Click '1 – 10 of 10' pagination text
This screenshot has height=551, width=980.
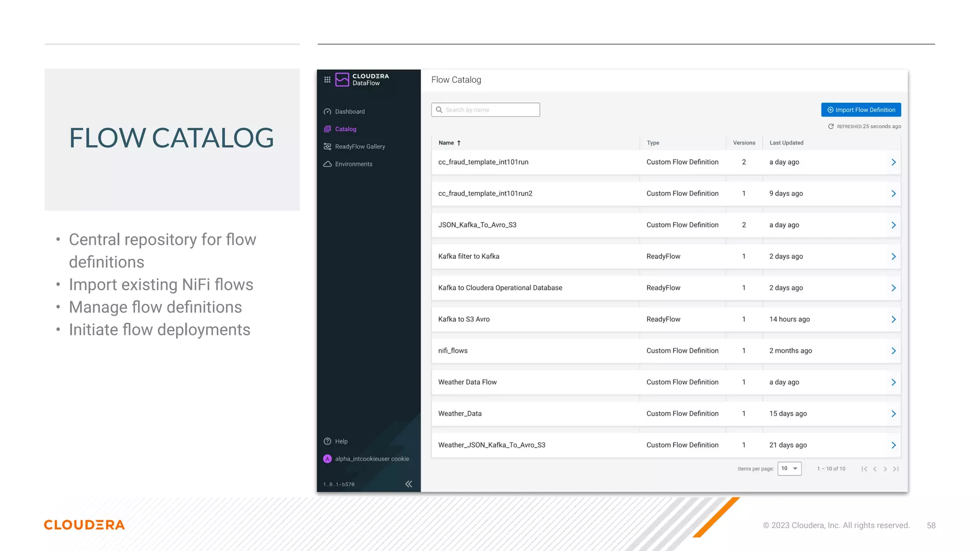tap(831, 469)
